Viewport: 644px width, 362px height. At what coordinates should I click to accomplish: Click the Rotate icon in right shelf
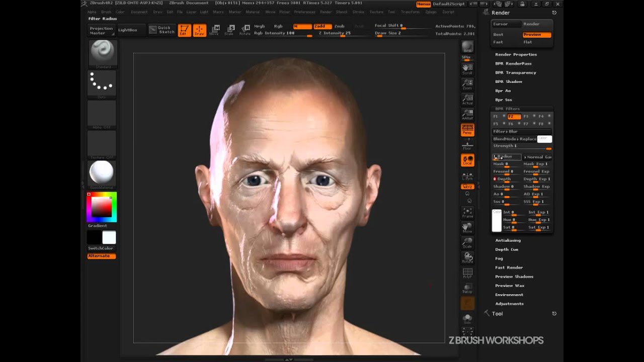click(x=467, y=258)
